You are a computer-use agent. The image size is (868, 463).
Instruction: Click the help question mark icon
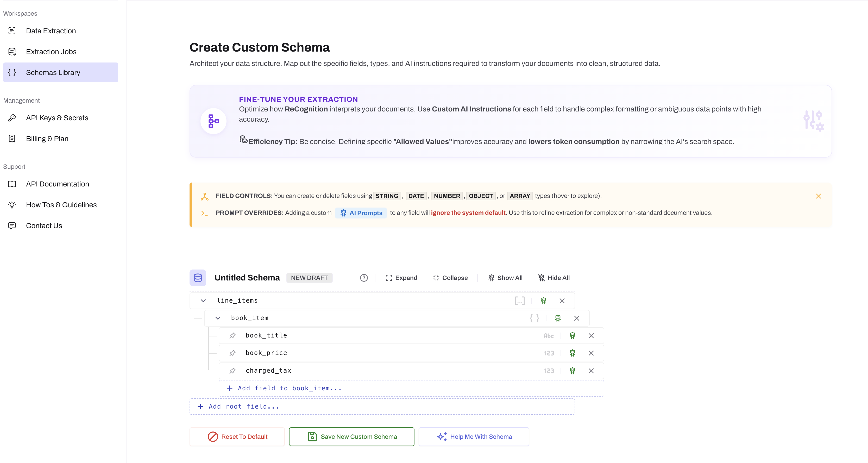pos(364,278)
